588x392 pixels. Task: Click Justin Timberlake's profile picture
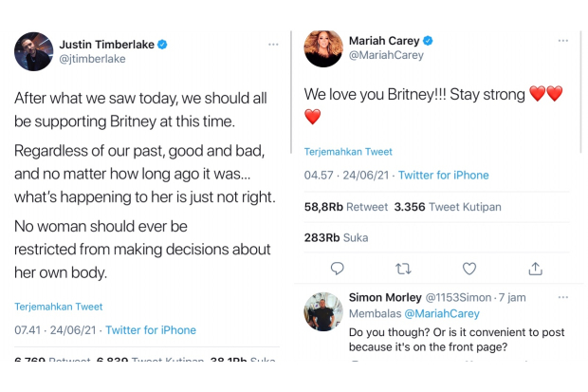click(34, 51)
